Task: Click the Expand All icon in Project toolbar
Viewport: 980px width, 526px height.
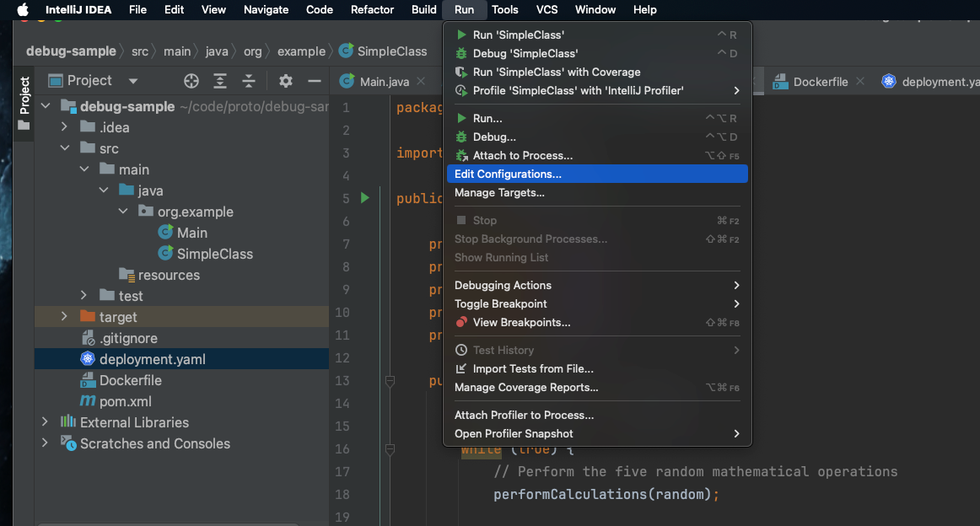Action: coord(220,81)
